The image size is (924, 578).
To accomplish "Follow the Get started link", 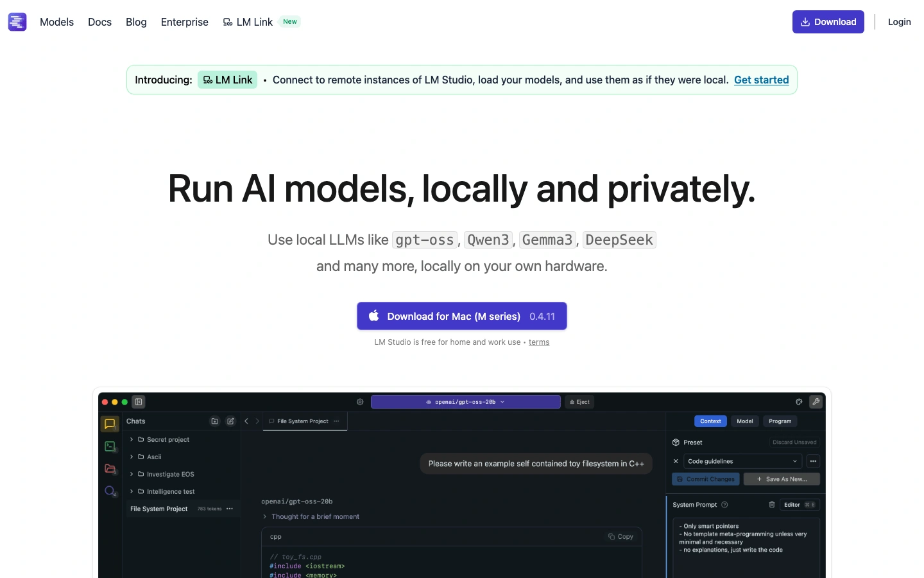I will click(x=761, y=80).
